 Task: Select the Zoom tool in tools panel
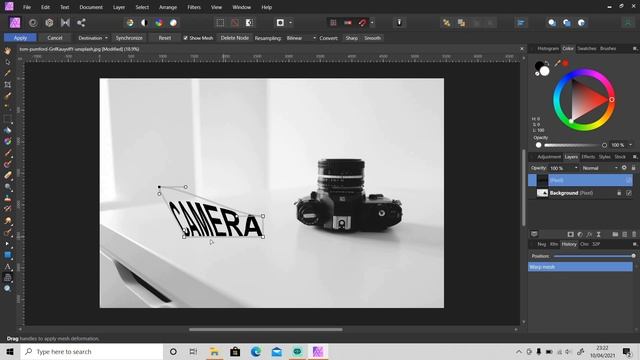7,289
